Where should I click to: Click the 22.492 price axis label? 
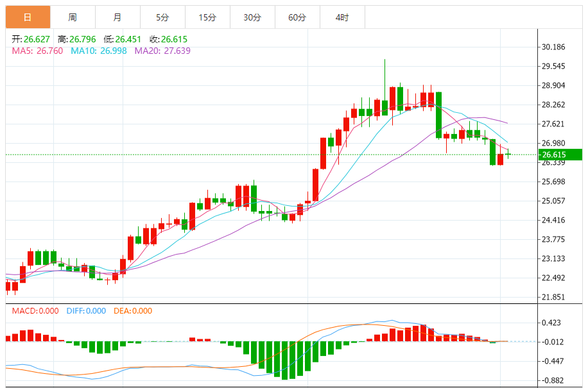(x=553, y=278)
